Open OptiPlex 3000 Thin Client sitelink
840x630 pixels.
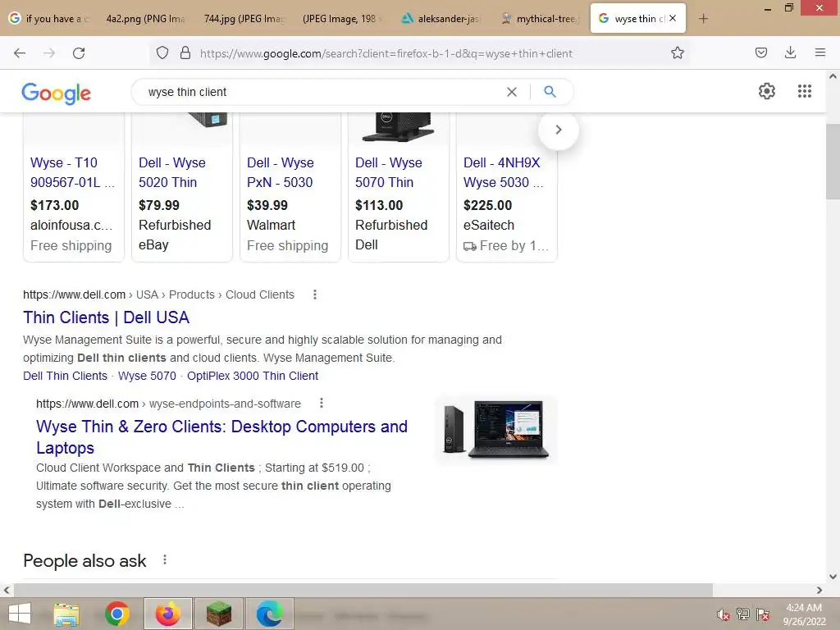(253, 376)
